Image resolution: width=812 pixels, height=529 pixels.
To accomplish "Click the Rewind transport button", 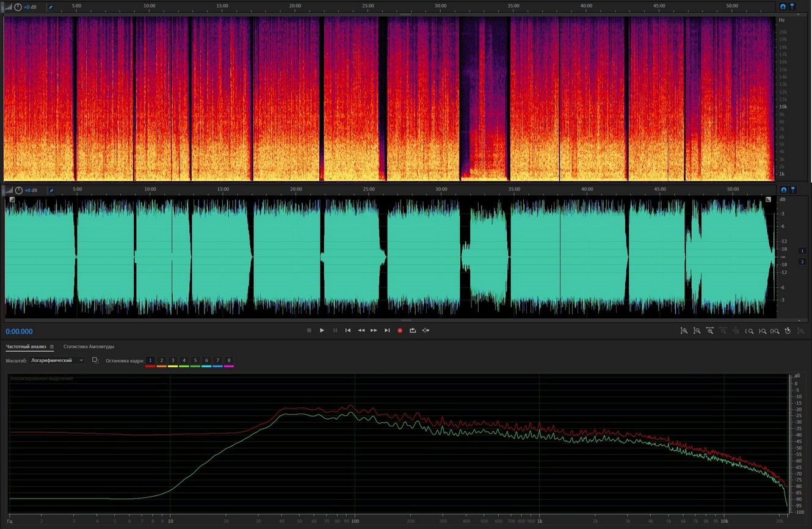I will pos(361,330).
